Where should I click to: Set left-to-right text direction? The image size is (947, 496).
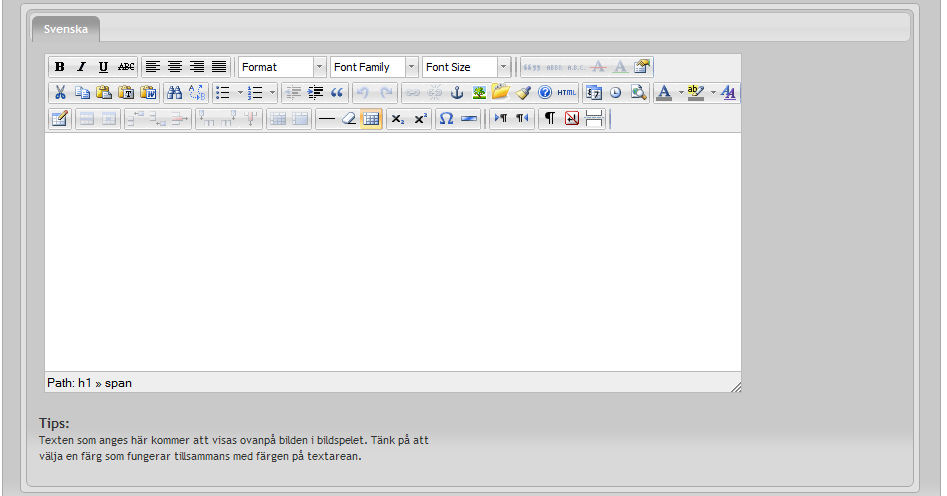pos(501,119)
